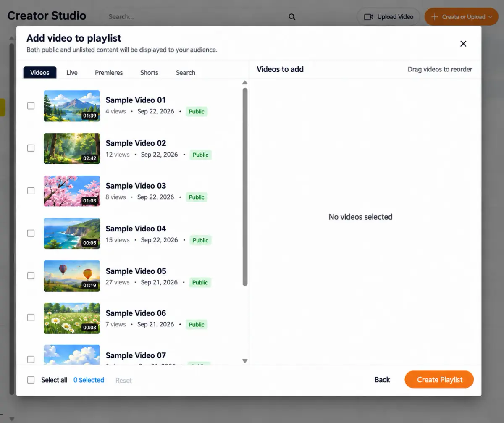Click the camera icon in Upload Video

[369, 17]
